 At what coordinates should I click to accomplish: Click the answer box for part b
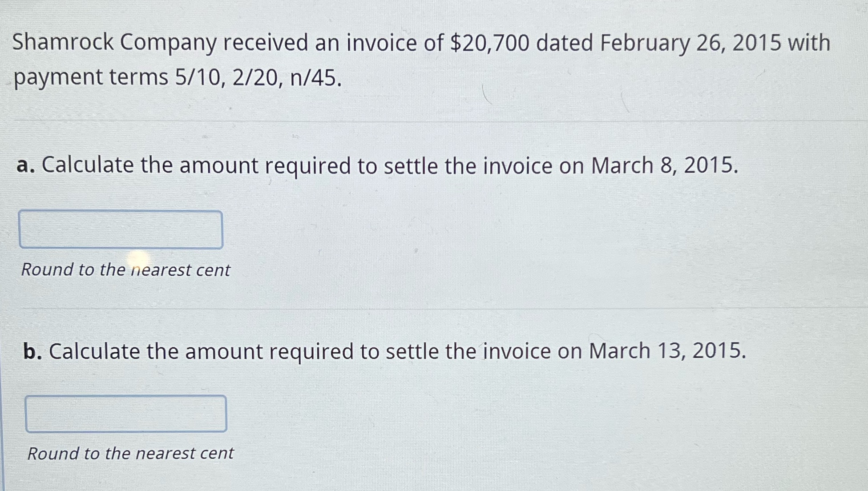point(126,414)
